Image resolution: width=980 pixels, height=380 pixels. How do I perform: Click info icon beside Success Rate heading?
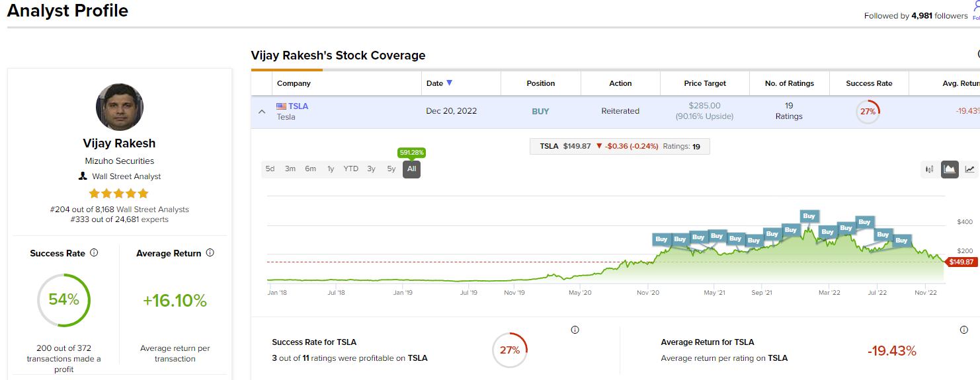pyautogui.click(x=94, y=253)
